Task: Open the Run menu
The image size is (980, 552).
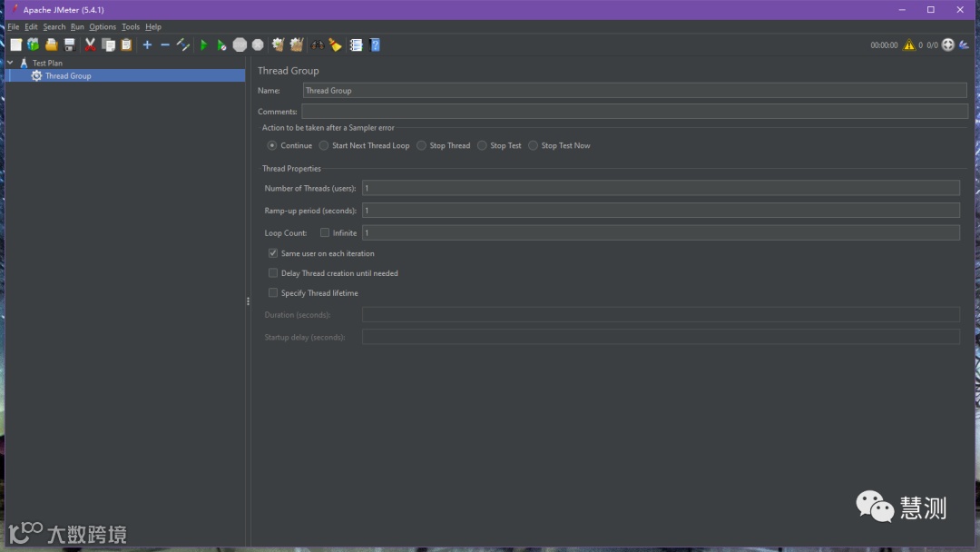Action: pos(77,27)
